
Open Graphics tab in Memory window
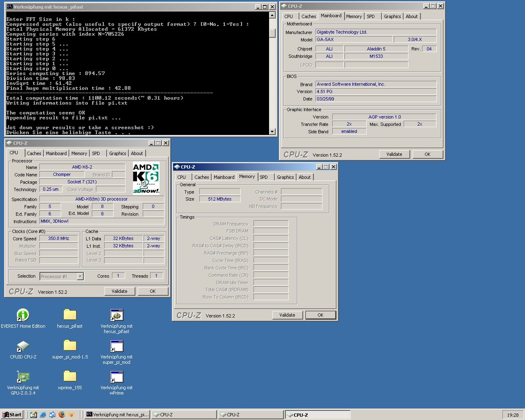coord(285,177)
